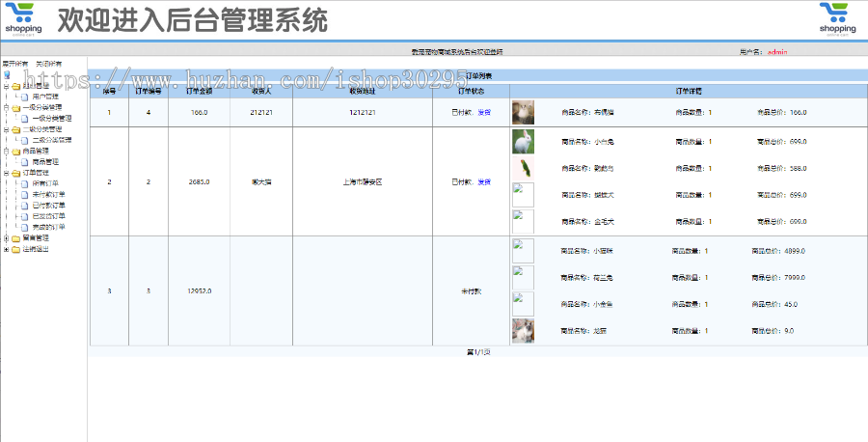Click the folder icon beside 留言管理
868x442 pixels.
[x=16, y=238]
